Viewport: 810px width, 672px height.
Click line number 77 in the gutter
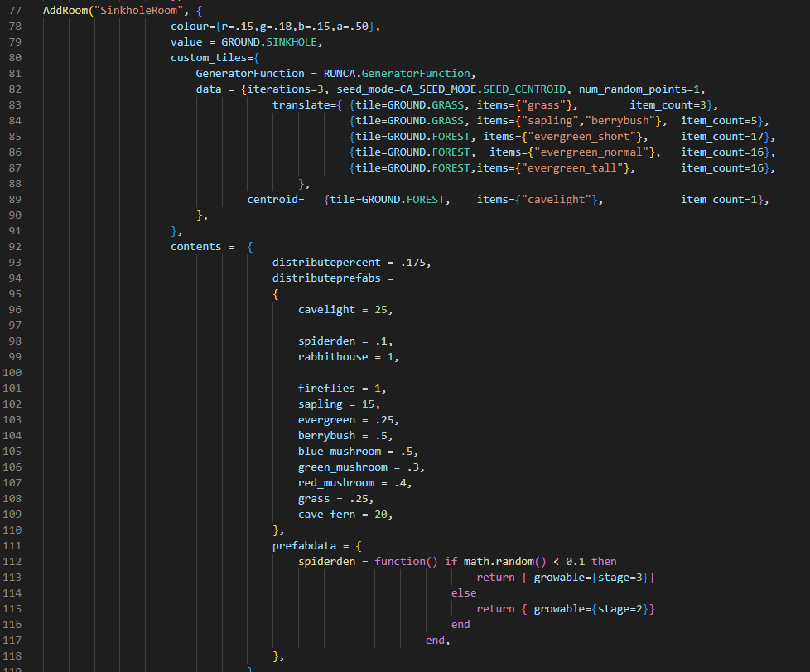pos(14,11)
